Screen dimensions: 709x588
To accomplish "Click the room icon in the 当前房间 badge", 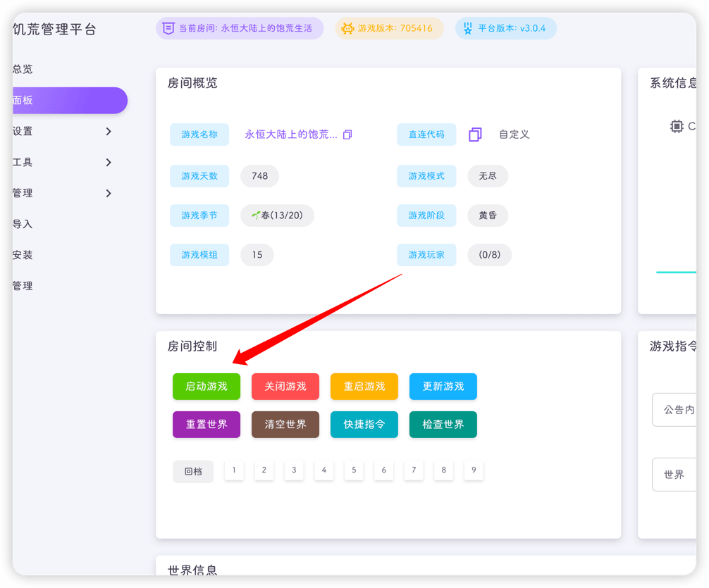I will click(x=168, y=28).
